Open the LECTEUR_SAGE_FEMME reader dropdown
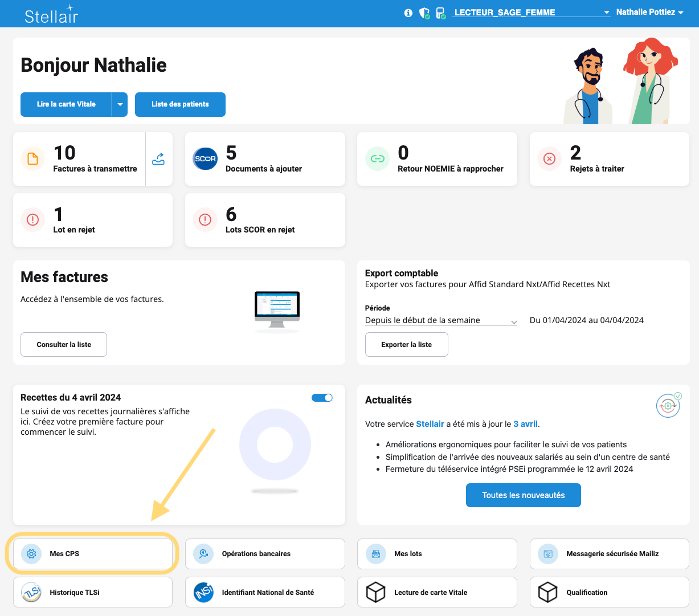Screen dimensions: 699x616 pos(531,13)
